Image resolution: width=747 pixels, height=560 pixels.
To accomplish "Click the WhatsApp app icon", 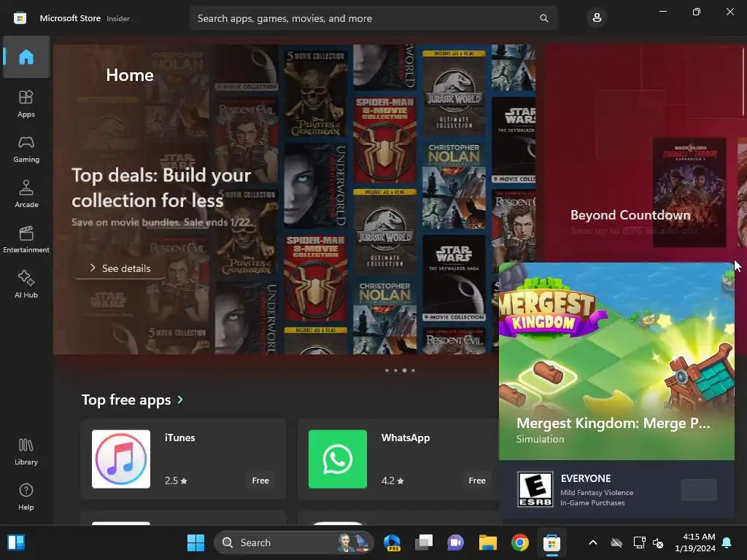I will (338, 459).
